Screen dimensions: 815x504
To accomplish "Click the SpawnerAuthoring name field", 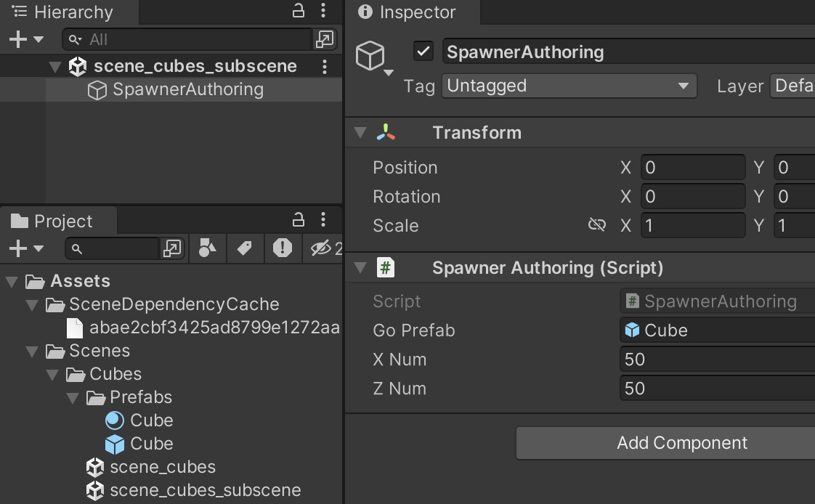I will tap(628, 52).
